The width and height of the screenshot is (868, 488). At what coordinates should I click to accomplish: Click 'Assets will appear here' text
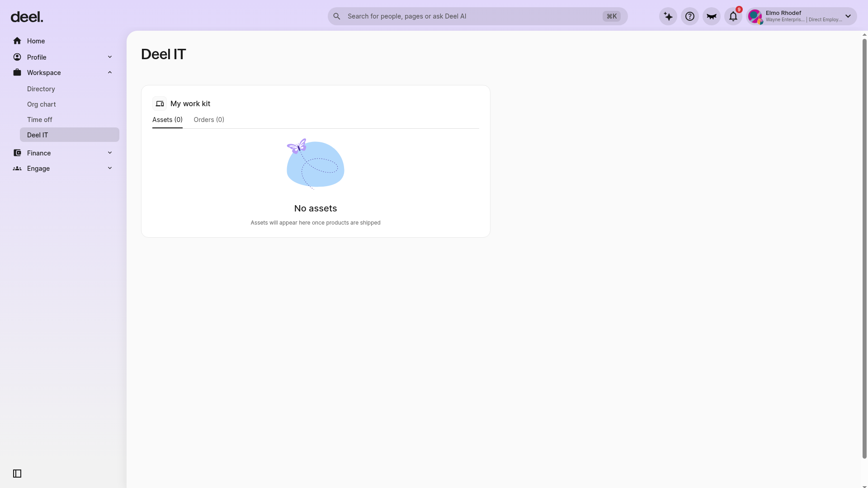316,223
